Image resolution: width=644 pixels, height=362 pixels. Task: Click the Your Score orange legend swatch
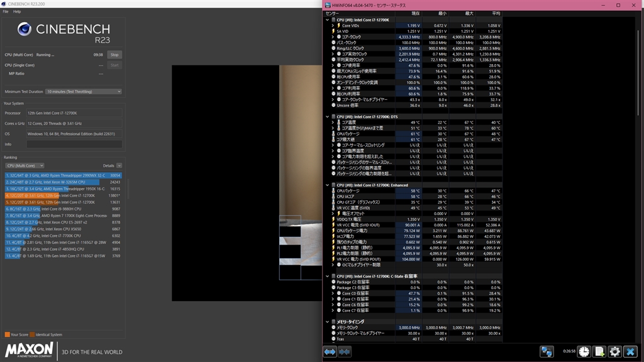pos(7,334)
